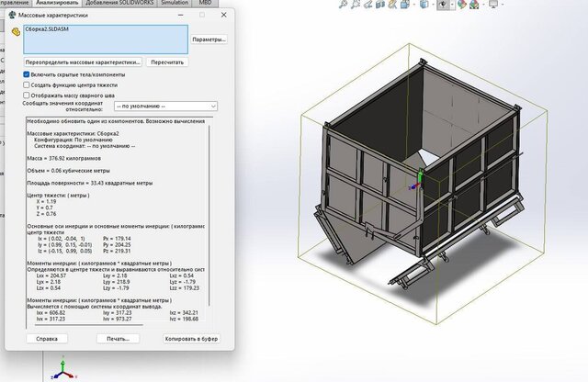Screen dimensions: 588x382
Task: Click the 'Параметры...' button
Action: click(x=209, y=39)
